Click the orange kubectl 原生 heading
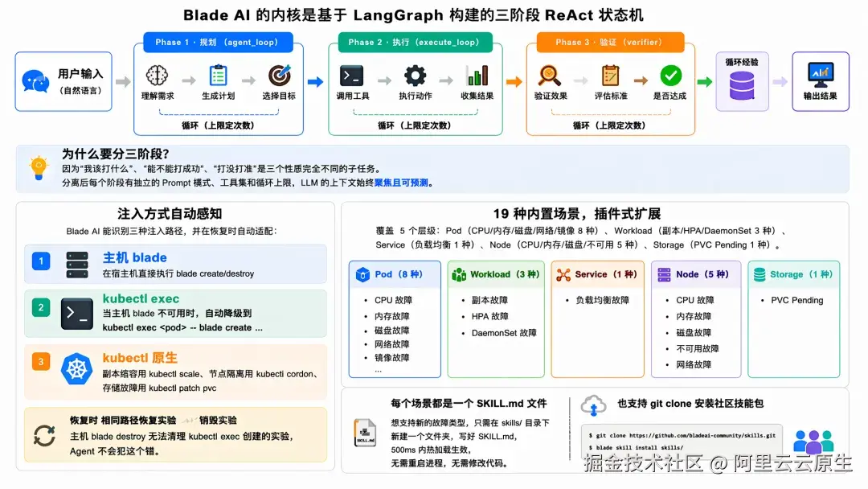This screenshot has height=489, width=868. [x=140, y=358]
